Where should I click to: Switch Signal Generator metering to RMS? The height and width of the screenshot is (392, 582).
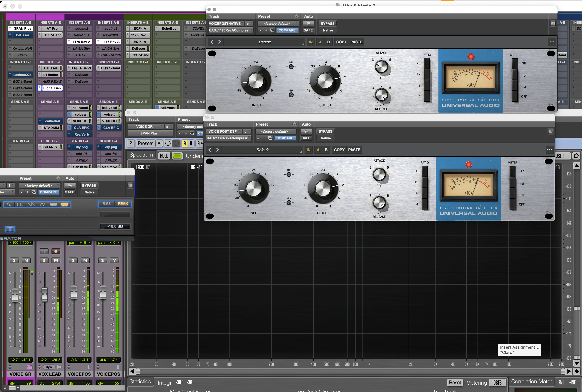107,204
